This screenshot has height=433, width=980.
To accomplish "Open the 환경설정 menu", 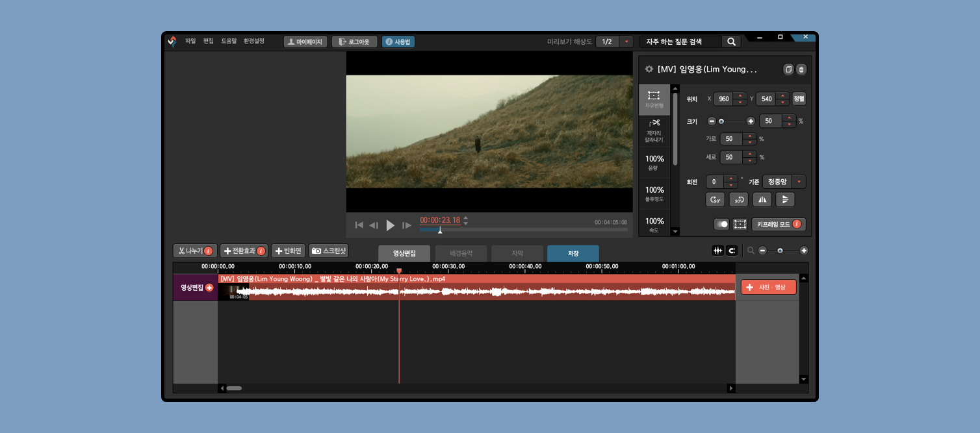I will click(254, 41).
